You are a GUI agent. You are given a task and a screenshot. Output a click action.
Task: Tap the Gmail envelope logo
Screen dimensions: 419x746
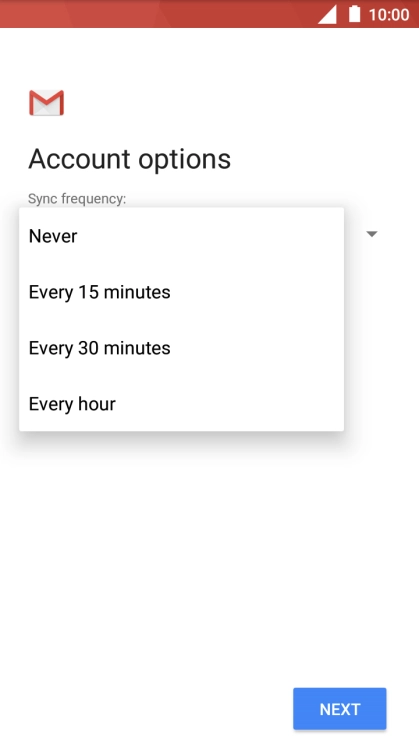[47, 102]
